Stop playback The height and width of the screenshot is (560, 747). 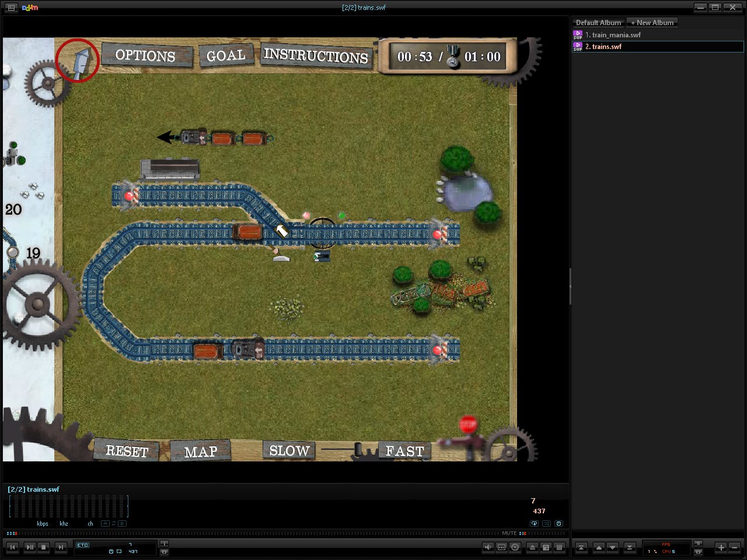pos(44,547)
